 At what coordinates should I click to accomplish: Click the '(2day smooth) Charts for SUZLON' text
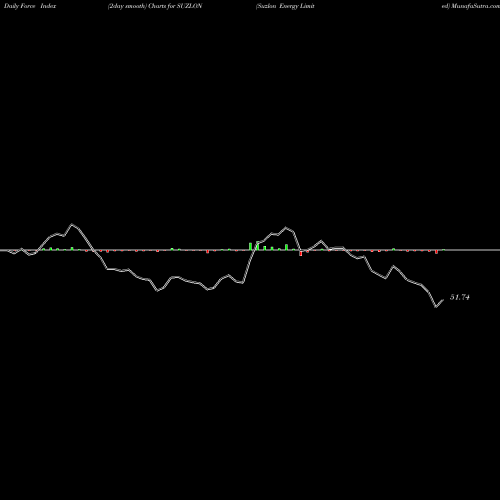pos(155,6)
